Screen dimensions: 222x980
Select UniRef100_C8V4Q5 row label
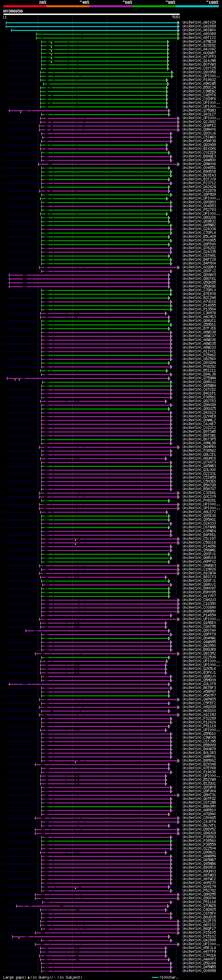click(199, 818)
